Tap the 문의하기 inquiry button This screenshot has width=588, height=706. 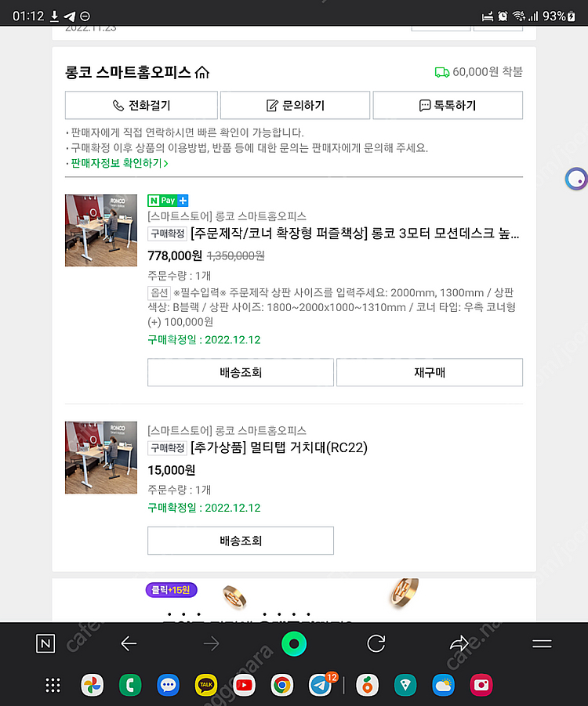pos(295,105)
